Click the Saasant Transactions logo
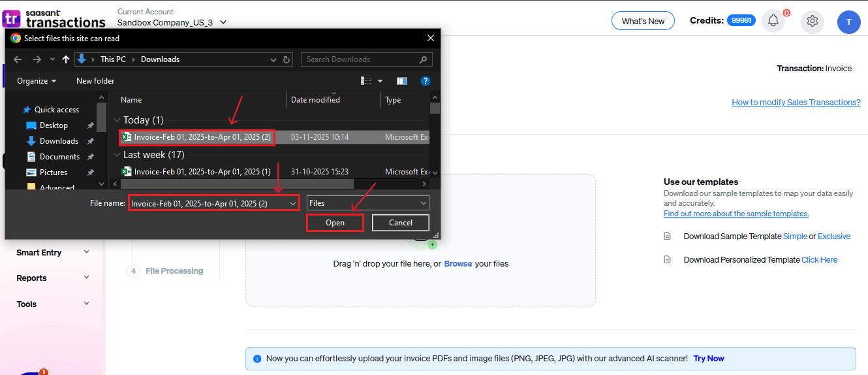868x375 pixels. [x=54, y=18]
